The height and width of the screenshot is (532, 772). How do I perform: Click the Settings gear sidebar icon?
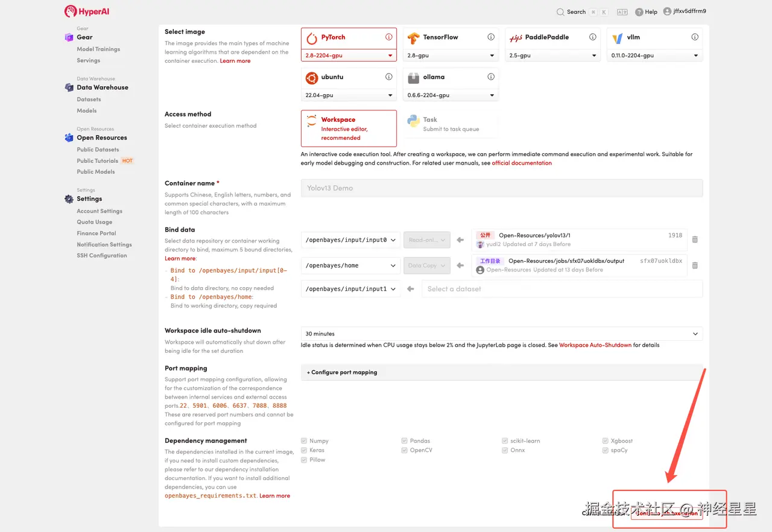point(69,199)
